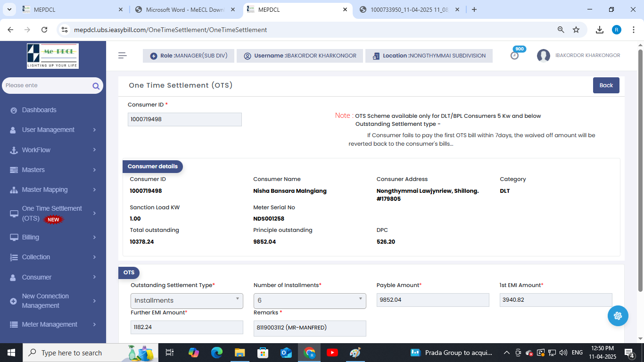
Task: Open the tab search dropdown arrow
Action: 10,9
